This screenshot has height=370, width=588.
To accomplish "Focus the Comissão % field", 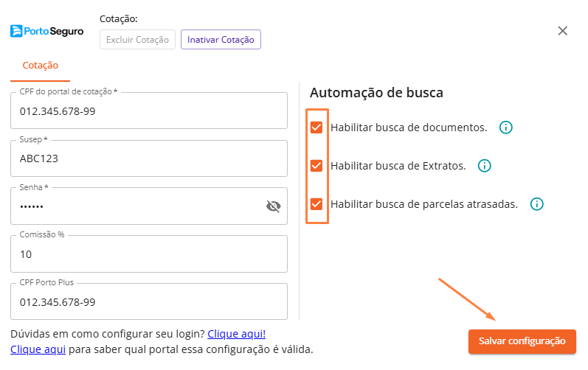I will tap(148, 254).
